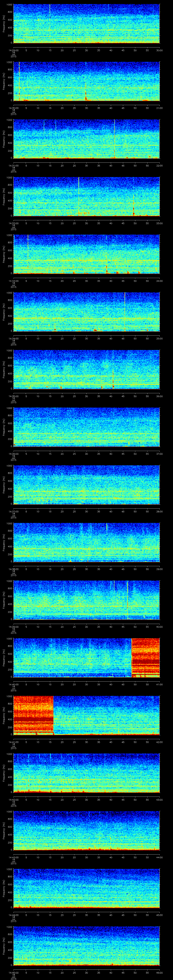The image size is (173, 980).
Task: Click the 14:45:00 start time label
Action: point(13,972)
